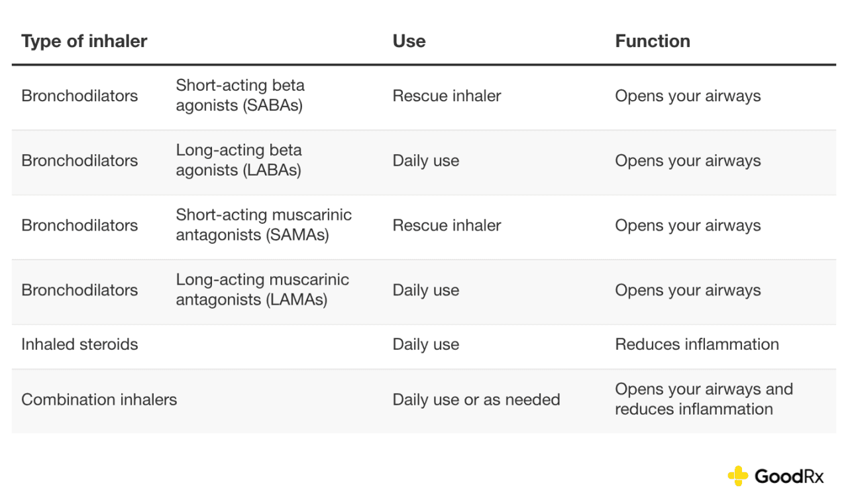Click "Rescue inhaler" in the SABAs row
The image size is (848, 504).
(447, 96)
